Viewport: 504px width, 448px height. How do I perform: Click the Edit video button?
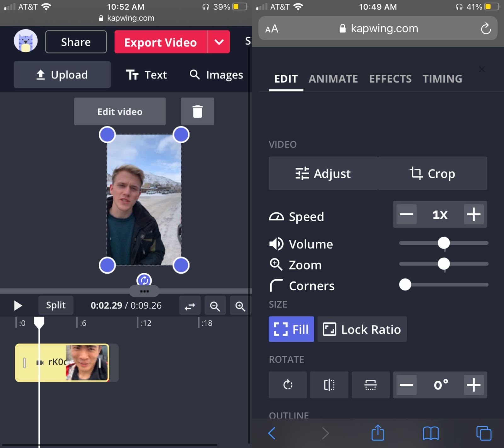pos(120,111)
